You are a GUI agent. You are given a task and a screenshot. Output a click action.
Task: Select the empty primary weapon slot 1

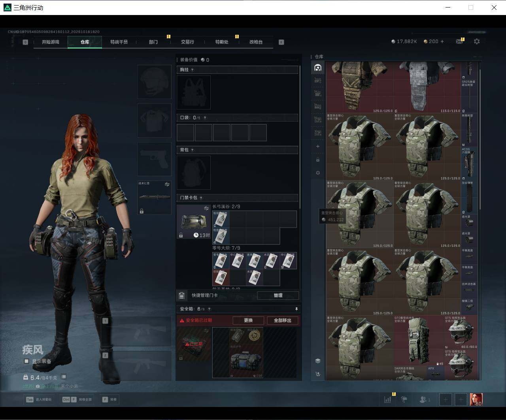point(136,332)
